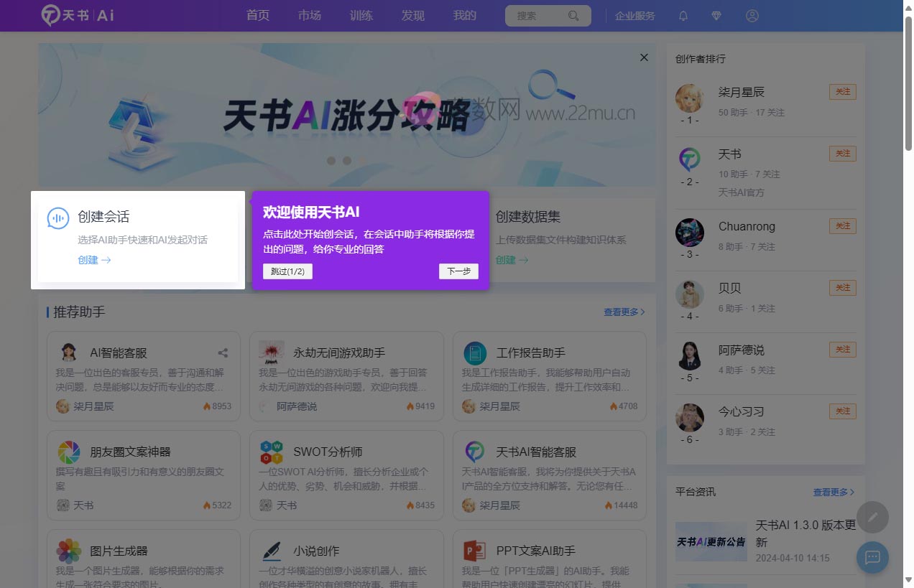Click the SWOT分析师 grid icon
This screenshot has height=588, width=914.
click(x=271, y=452)
